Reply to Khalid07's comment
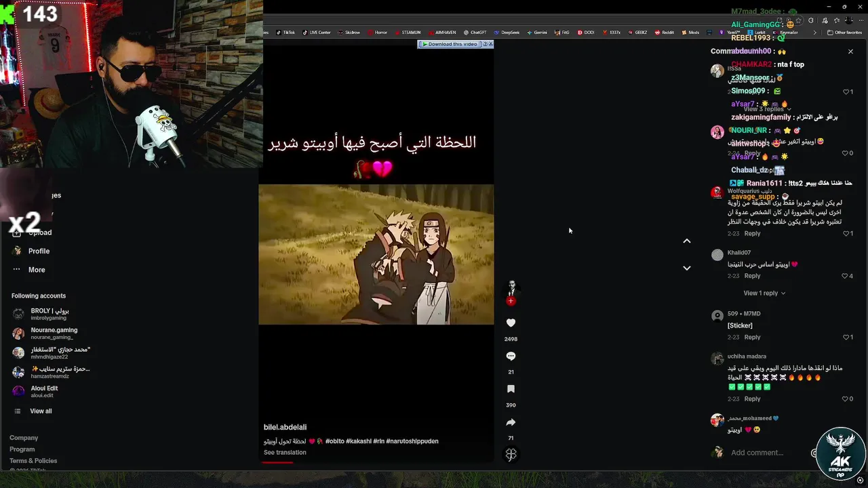The width and height of the screenshot is (868, 488). click(752, 277)
